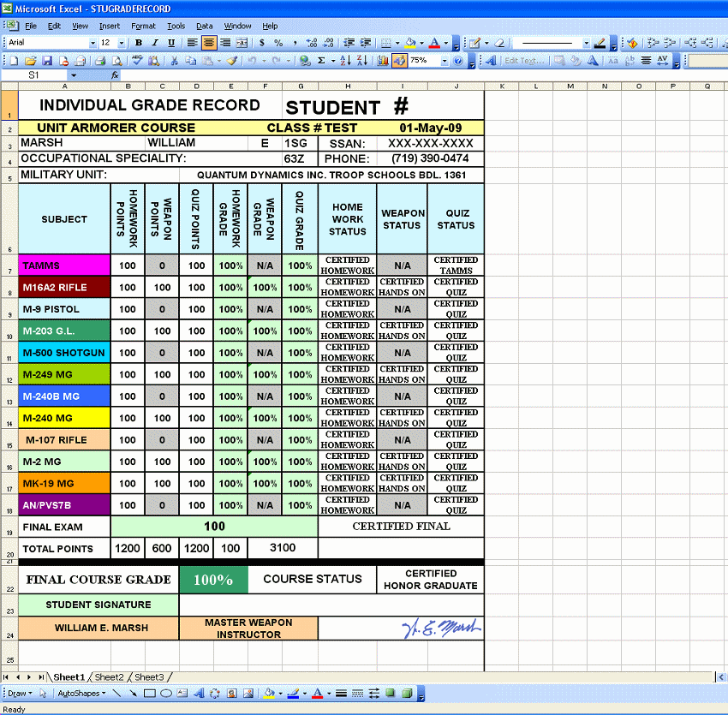Click the Name Box showing S1
728x715 pixels.
[x=34, y=75]
